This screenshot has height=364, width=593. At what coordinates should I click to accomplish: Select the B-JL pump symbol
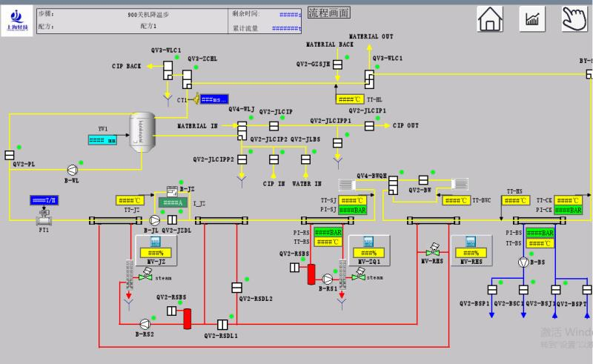pos(155,220)
